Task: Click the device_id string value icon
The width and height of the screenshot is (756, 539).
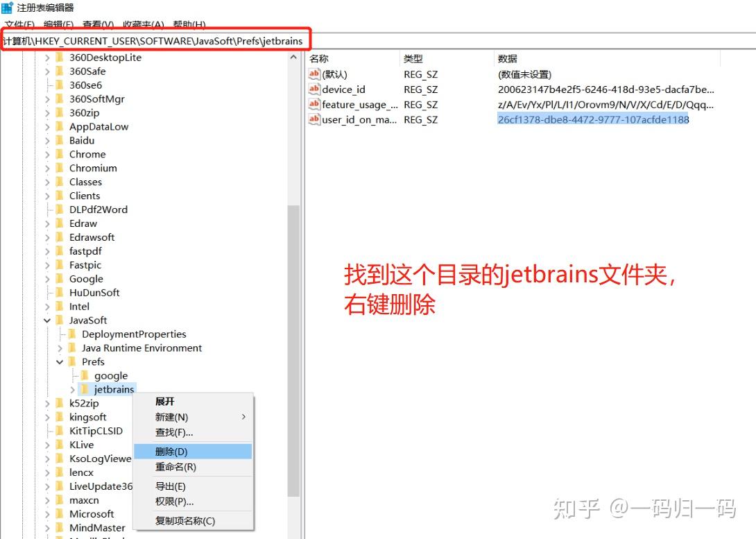Action: click(x=313, y=89)
